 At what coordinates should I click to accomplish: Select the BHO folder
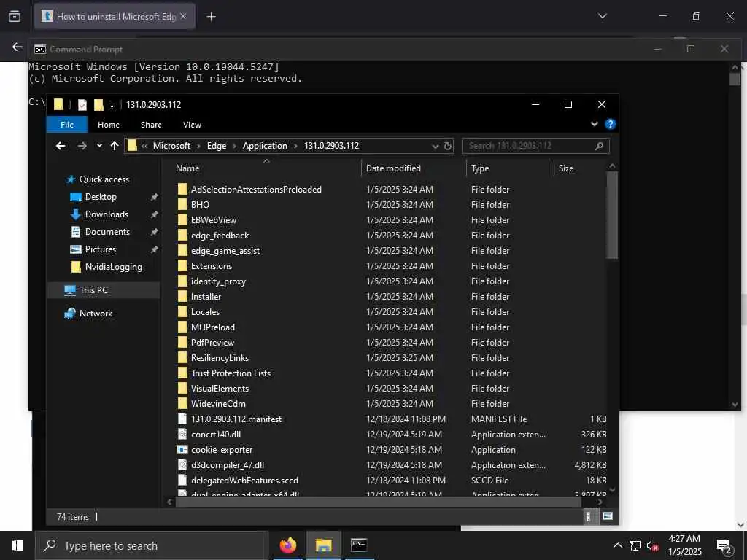coord(200,205)
